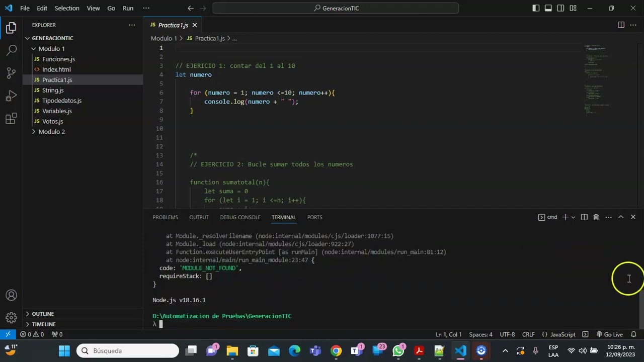
Task: Change file encoding UTF-8
Action: 507,334
